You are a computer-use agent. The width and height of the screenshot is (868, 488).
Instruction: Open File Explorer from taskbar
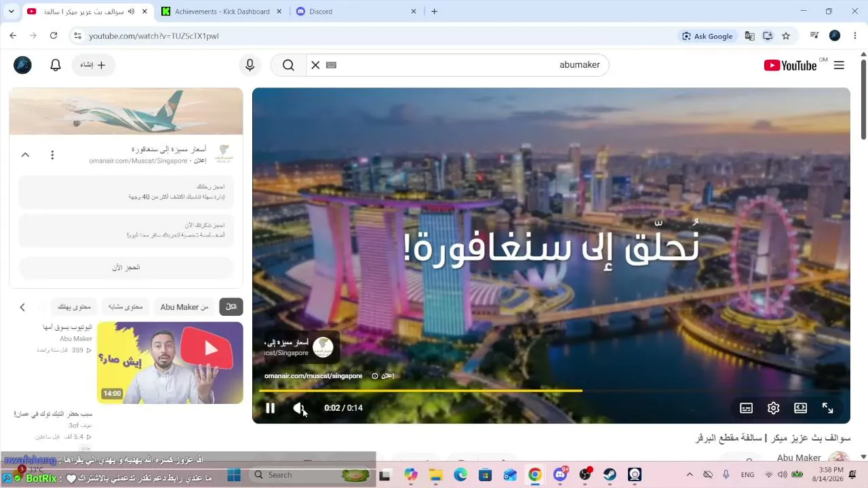435,475
